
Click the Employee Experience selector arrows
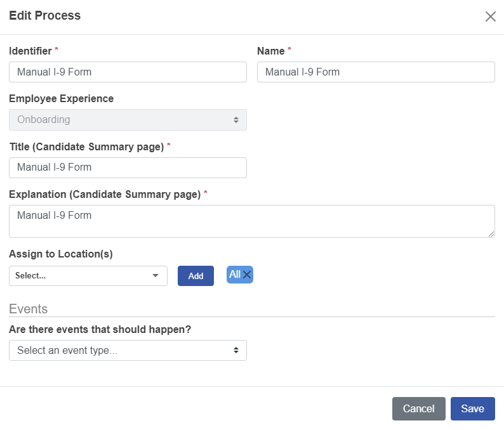point(235,120)
